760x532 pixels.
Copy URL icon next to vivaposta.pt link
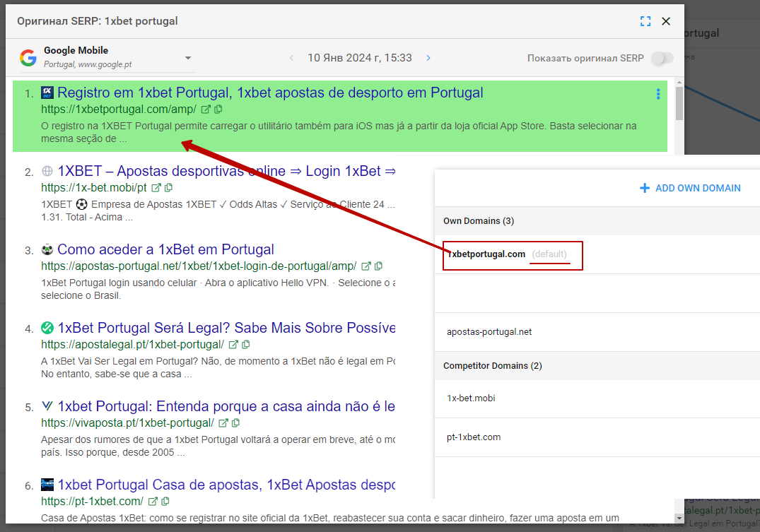[235, 423]
